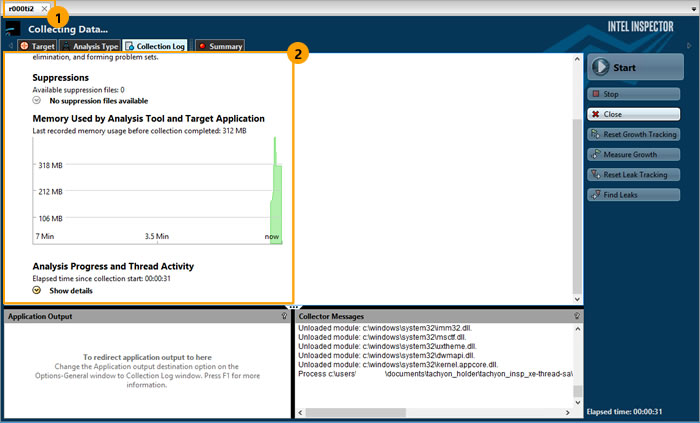The image size is (700, 423).
Task: Click the '7 Min' axis label
Action: pos(45,236)
